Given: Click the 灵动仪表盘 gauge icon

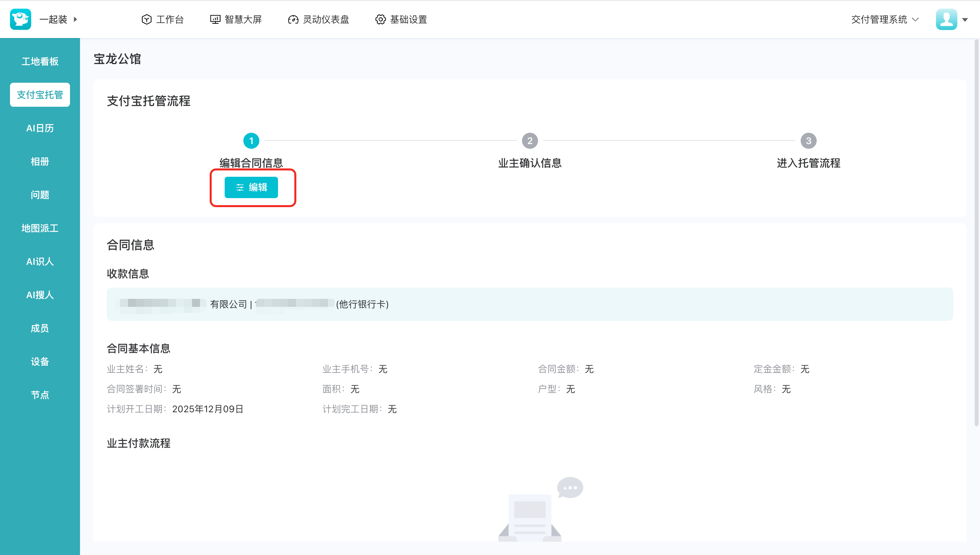Looking at the screenshot, I should tap(293, 19).
